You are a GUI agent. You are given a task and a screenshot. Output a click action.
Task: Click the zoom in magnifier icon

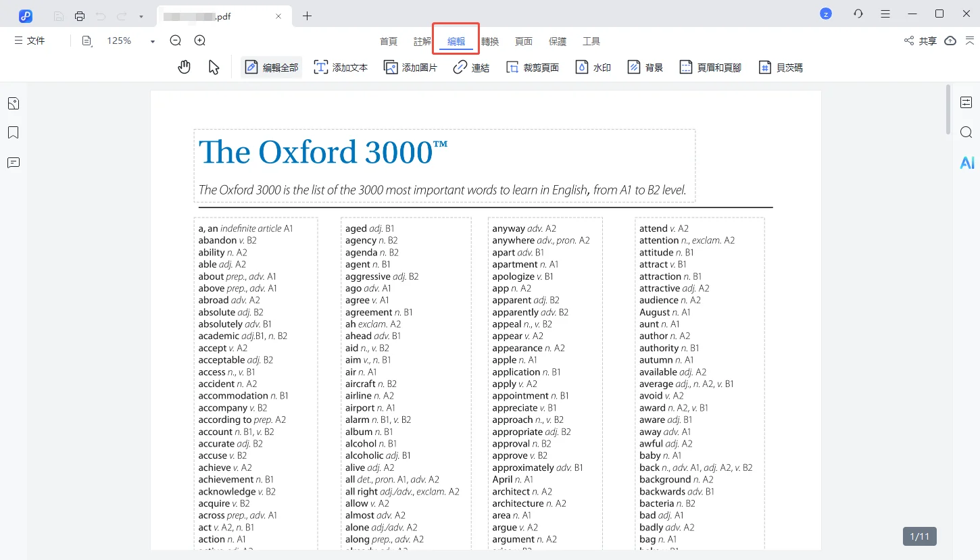click(200, 41)
